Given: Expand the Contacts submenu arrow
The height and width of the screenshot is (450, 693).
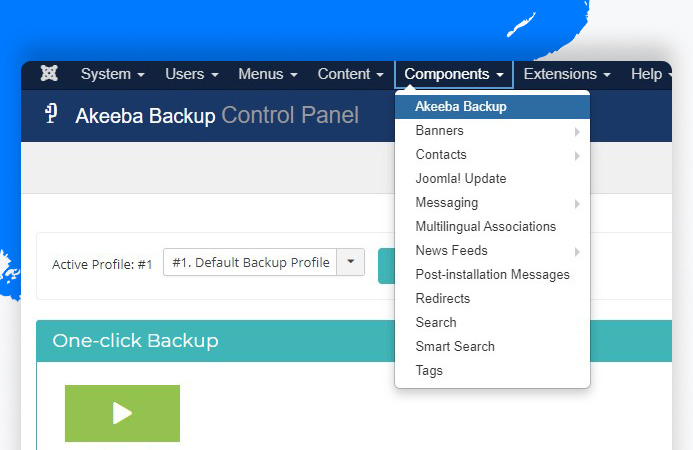Looking at the screenshot, I should (x=577, y=156).
